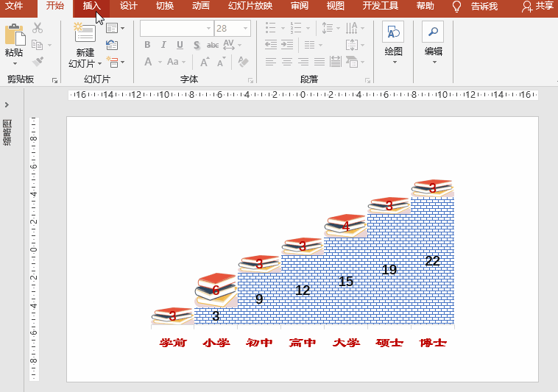Toggle Italic formatting

pos(163,45)
